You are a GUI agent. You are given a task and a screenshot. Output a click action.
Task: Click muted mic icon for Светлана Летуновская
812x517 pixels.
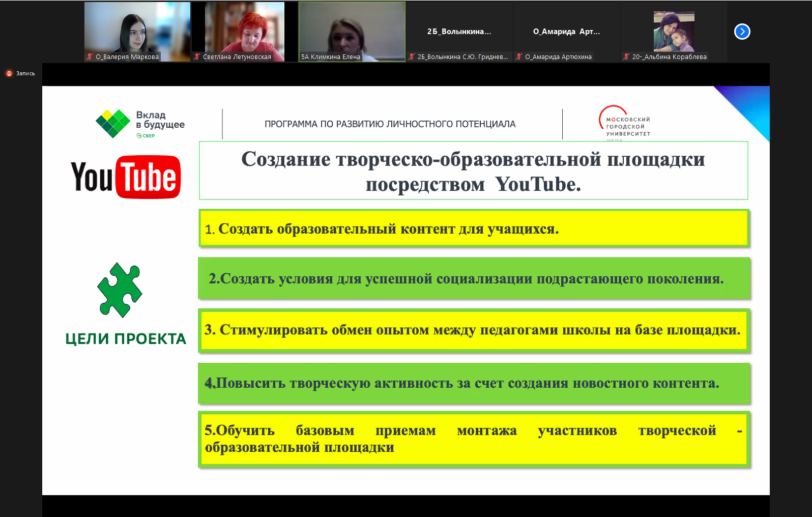[x=197, y=57]
